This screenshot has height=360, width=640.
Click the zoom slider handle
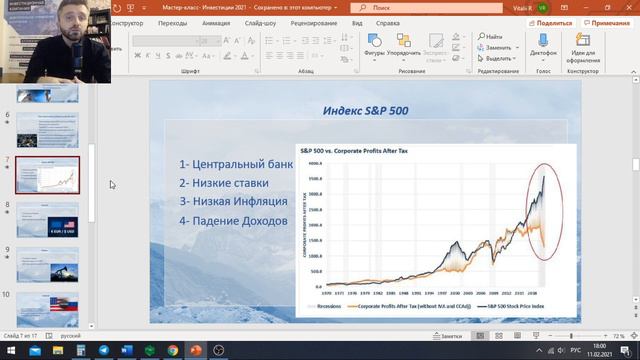click(571, 336)
